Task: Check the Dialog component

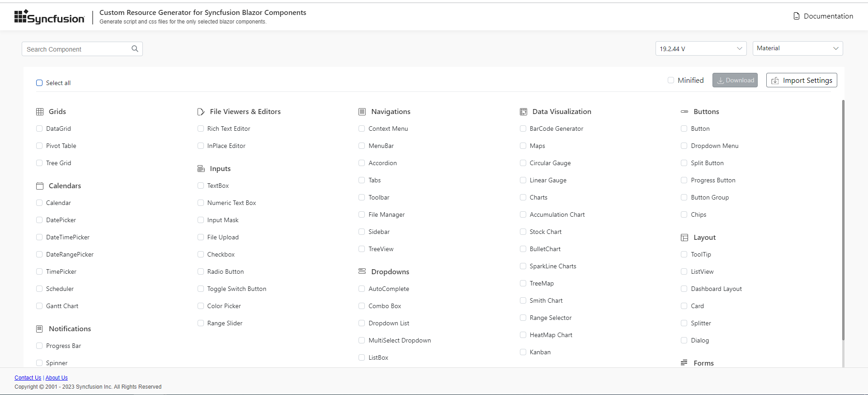Action: click(x=684, y=340)
